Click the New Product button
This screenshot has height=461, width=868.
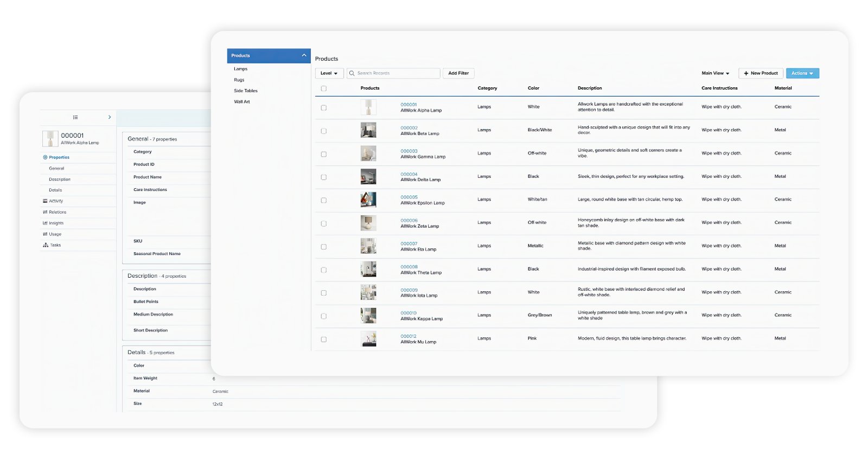coord(761,73)
